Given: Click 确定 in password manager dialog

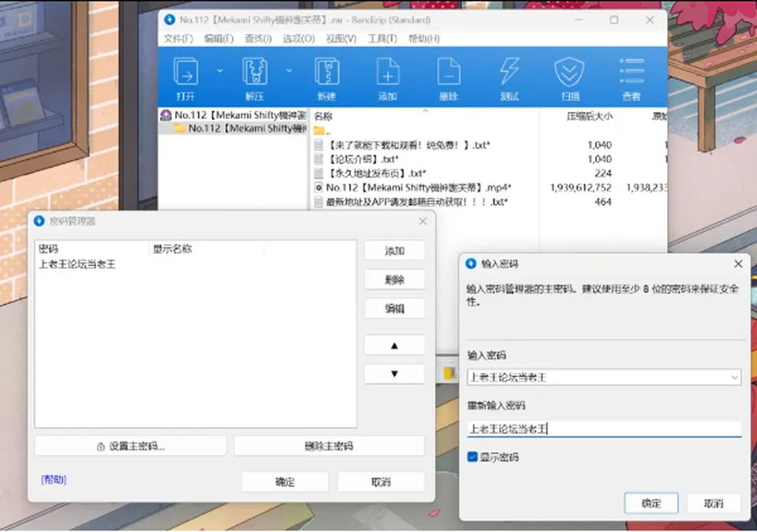Looking at the screenshot, I should coord(285,482).
